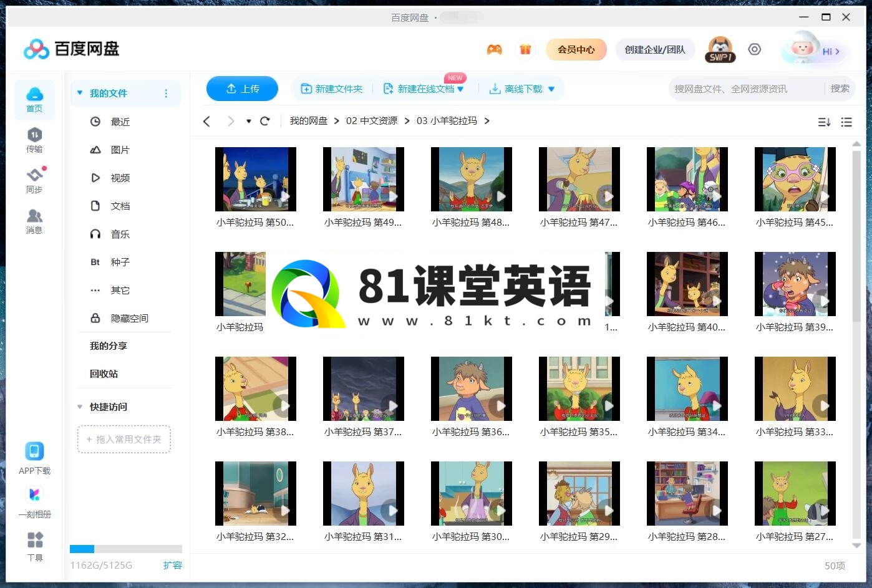
Task: Open the 首页 home sidebar icon
Action: pos(34,100)
